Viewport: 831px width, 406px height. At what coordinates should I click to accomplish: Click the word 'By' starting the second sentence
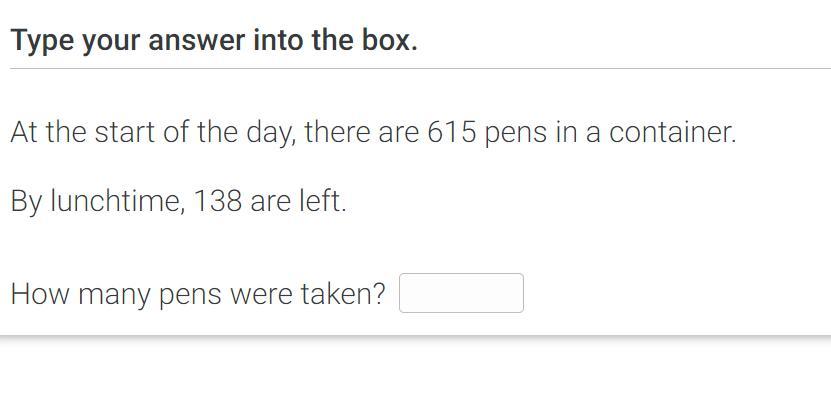click(x=26, y=202)
